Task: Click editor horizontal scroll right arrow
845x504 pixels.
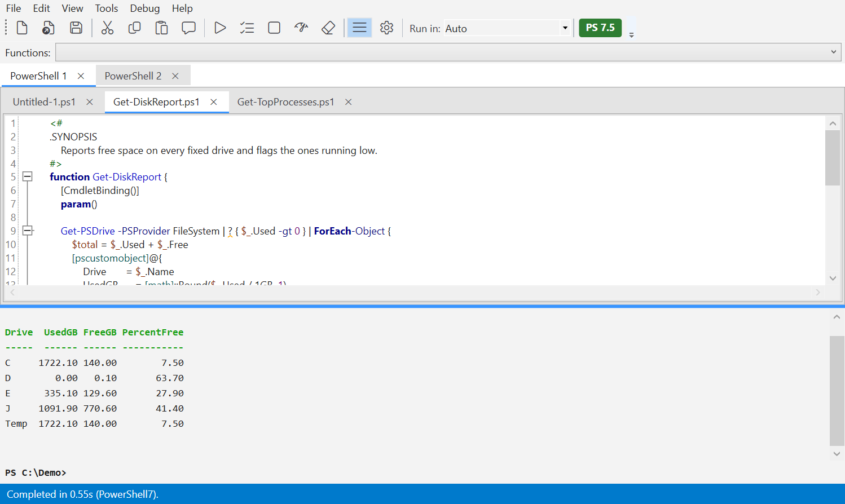Action: coord(817,292)
